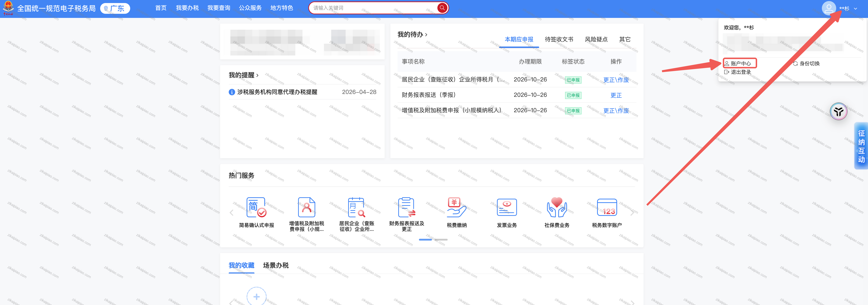Open 我要办税 in the top menu
Image resolution: width=868 pixels, height=305 pixels.
[187, 8]
